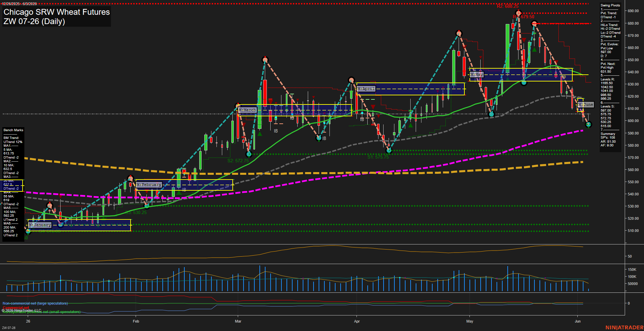Click the Nonreportable positions net legend

[42, 312]
